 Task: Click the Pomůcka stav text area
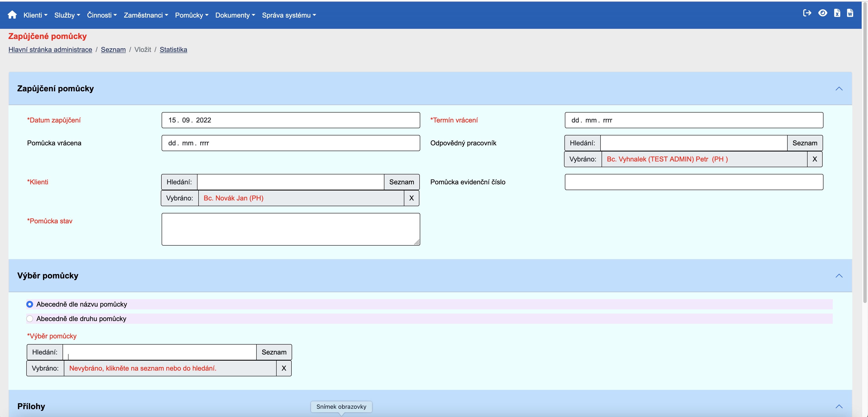click(290, 229)
